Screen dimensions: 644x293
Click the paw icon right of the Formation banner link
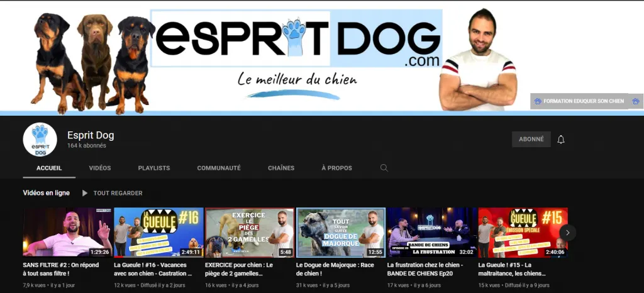tap(635, 101)
